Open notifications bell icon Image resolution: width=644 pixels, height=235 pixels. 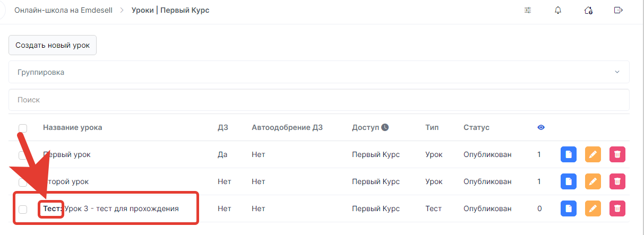558,10
